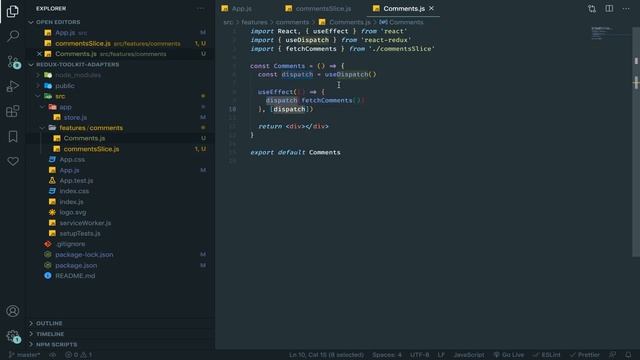Open the Search view in activity bar
Image resolution: width=640 pixels, height=360 pixels.
click(x=13, y=36)
